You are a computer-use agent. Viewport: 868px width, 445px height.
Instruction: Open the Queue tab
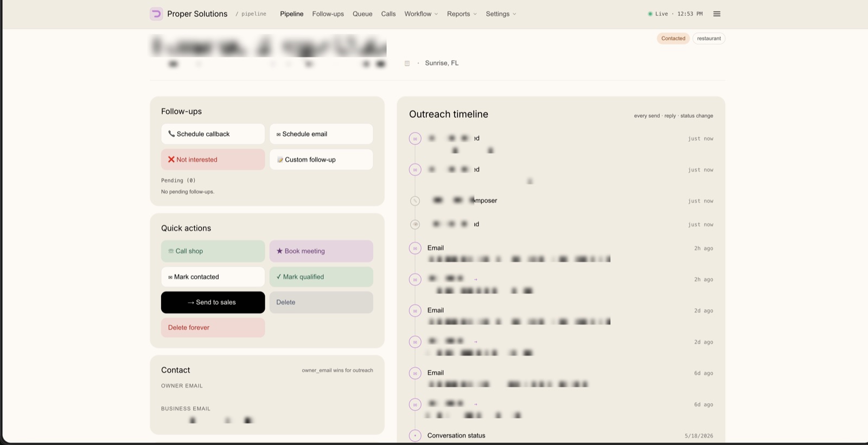pos(362,14)
